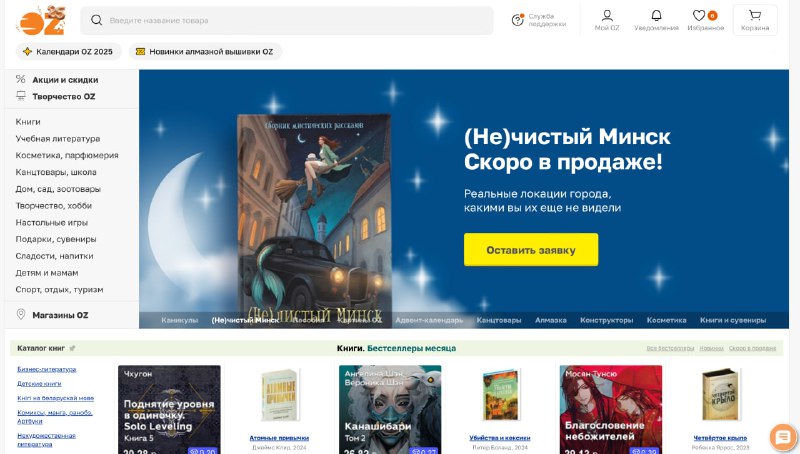Image resolution: width=800 pixels, height=454 pixels.
Task: Open the shopping cart Корзина
Action: pyautogui.click(x=755, y=20)
